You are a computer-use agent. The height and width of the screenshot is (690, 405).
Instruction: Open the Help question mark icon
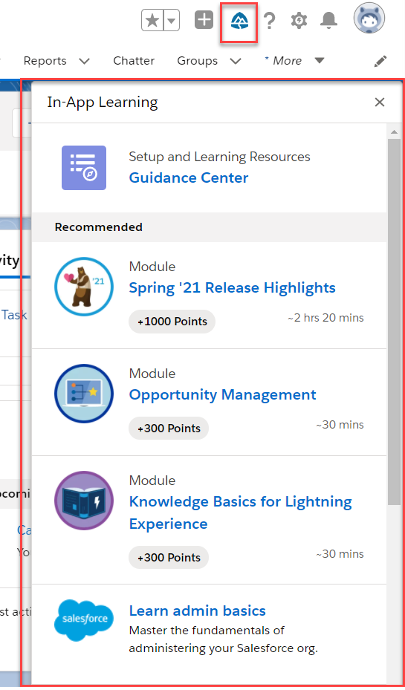(x=269, y=21)
